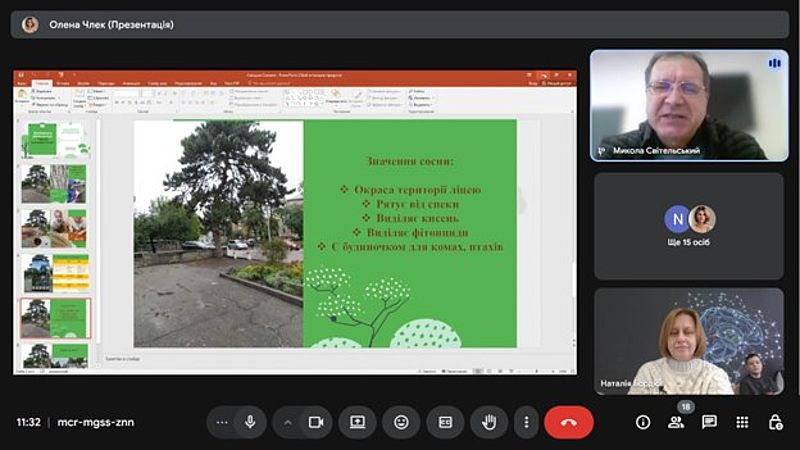
Task: Raise your hand in the meeting
Action: click(x=489, y=422)
